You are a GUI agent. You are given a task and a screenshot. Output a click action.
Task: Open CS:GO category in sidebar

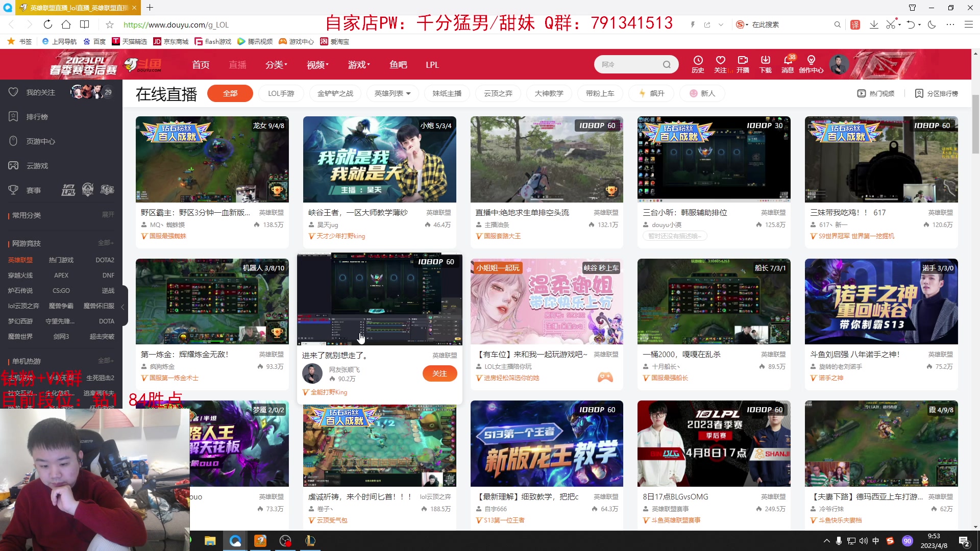[61, 291]
